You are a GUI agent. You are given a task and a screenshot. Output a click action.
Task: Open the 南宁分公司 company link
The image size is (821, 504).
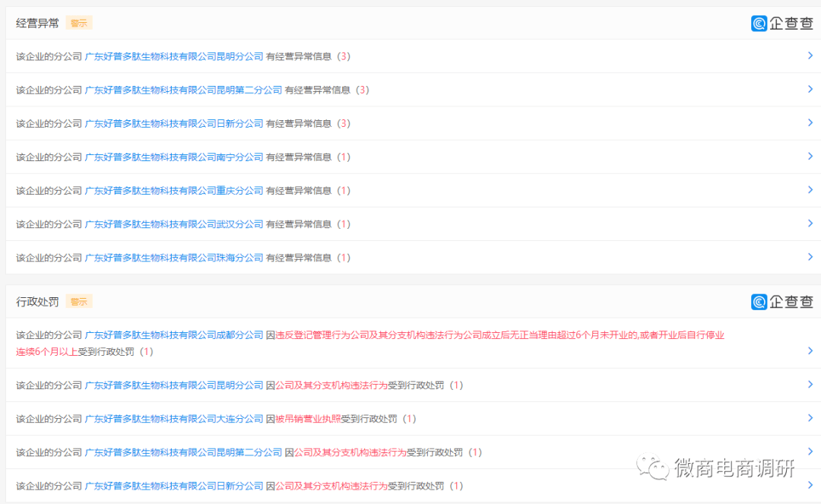click(x=174, y=157)
